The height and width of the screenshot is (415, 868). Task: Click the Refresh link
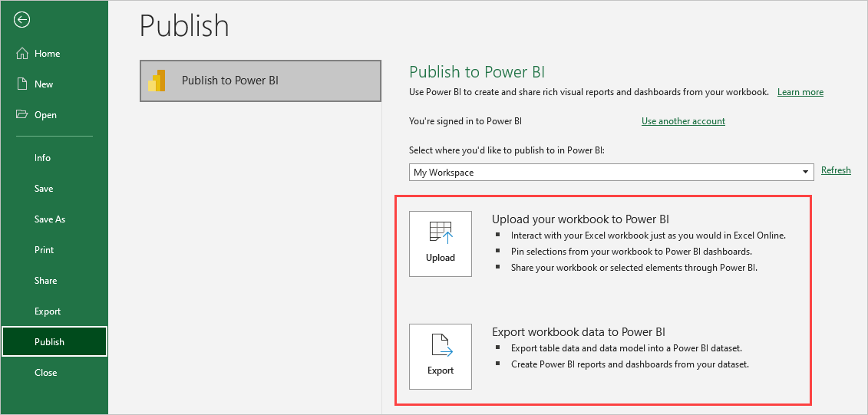(x=836, y=170)
